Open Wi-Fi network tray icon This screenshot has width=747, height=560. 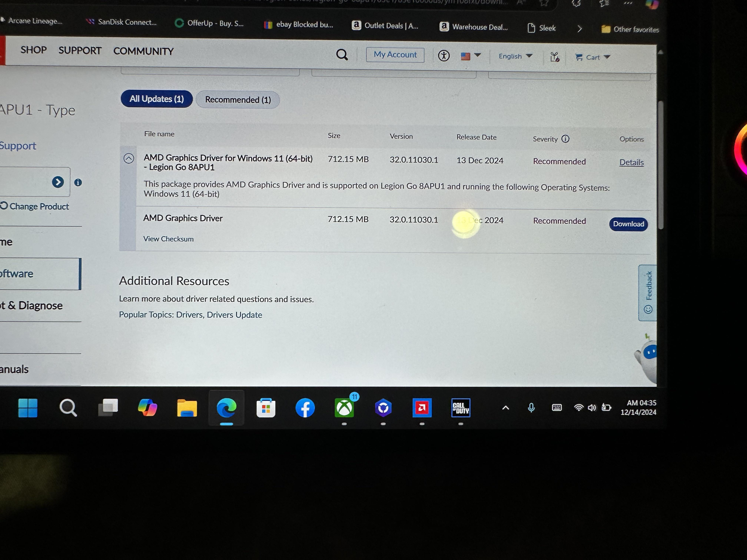pos(578,408)
